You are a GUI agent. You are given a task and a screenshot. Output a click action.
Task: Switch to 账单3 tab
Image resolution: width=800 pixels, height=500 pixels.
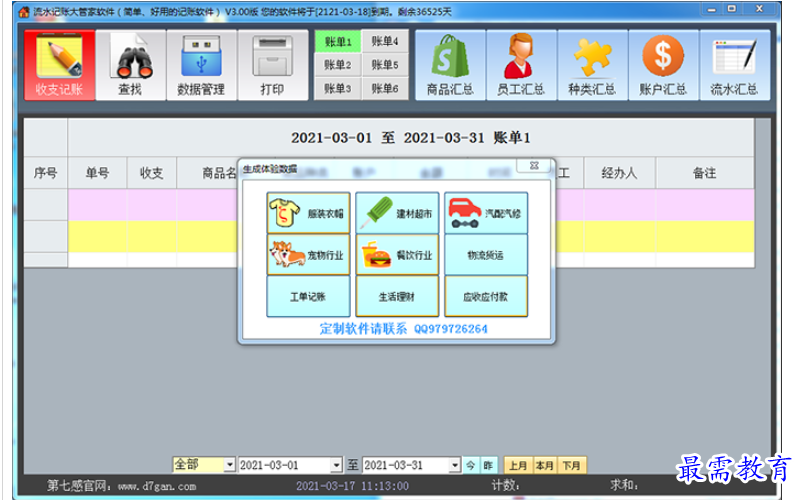[x=338, y=88]
